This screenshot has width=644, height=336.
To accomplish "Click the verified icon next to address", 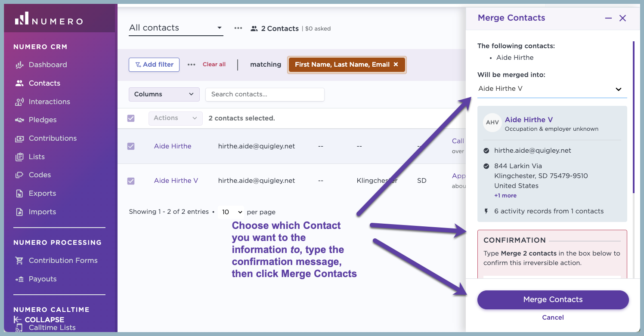I will click(486, 166).
